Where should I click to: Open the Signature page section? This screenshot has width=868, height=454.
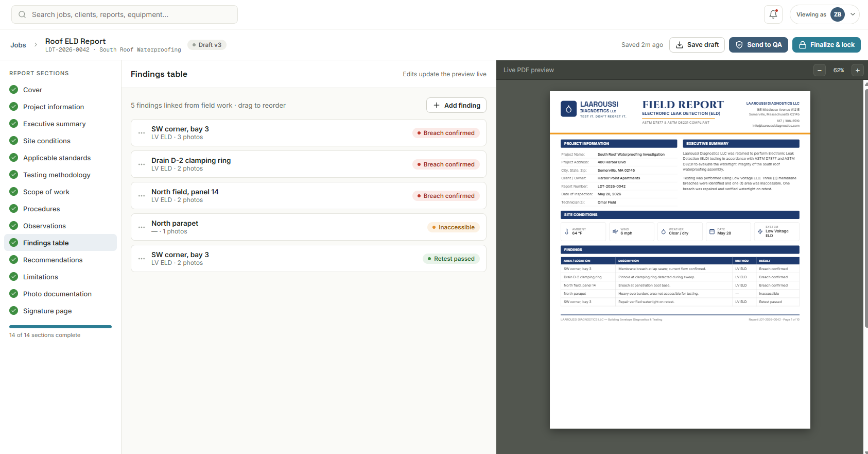tap(60, 311)
